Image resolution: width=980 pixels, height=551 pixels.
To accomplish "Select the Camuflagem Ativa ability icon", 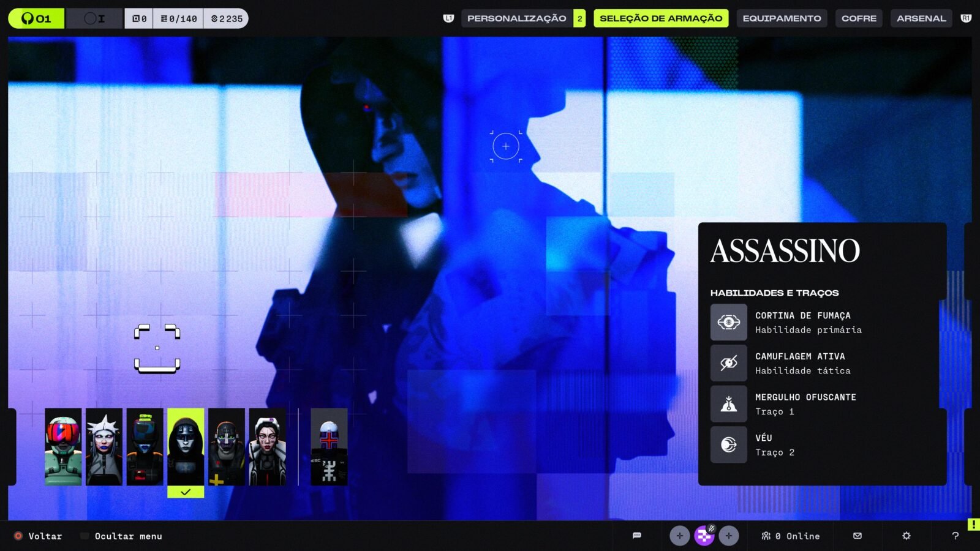I will (x=729, y=363).
